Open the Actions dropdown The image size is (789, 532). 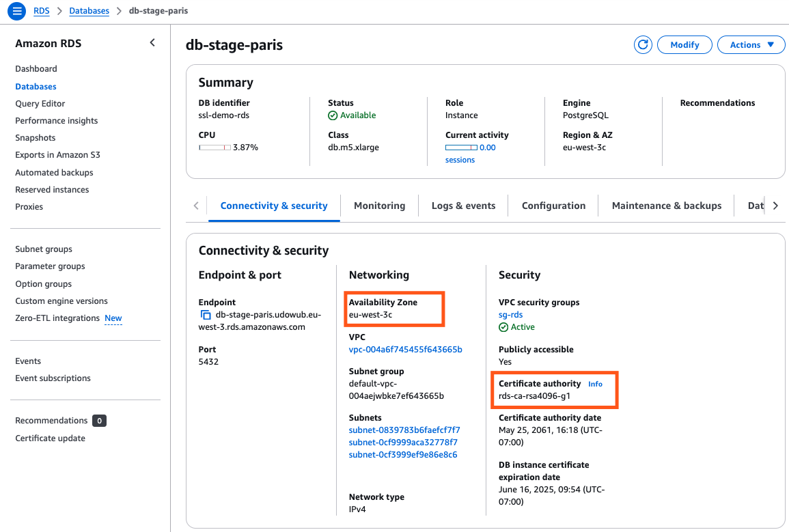pos(751,45)
